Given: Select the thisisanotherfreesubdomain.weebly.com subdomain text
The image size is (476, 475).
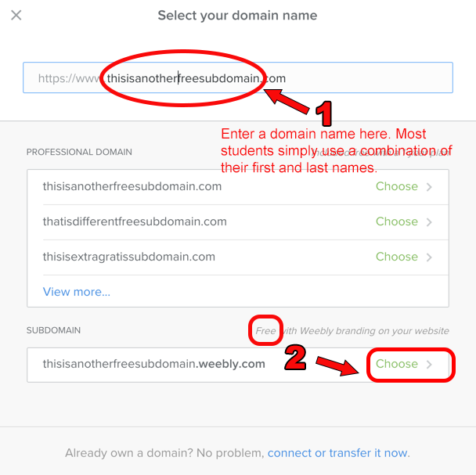Looking at the screenshot, I should coord(154,364).
